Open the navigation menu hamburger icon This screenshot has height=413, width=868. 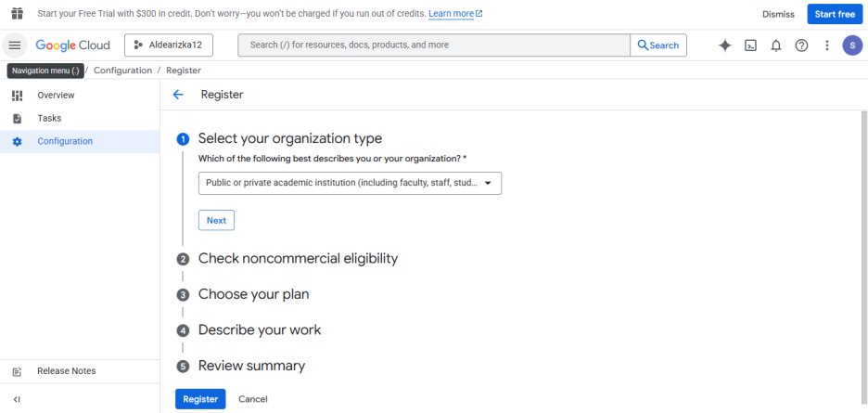point(15,45)
